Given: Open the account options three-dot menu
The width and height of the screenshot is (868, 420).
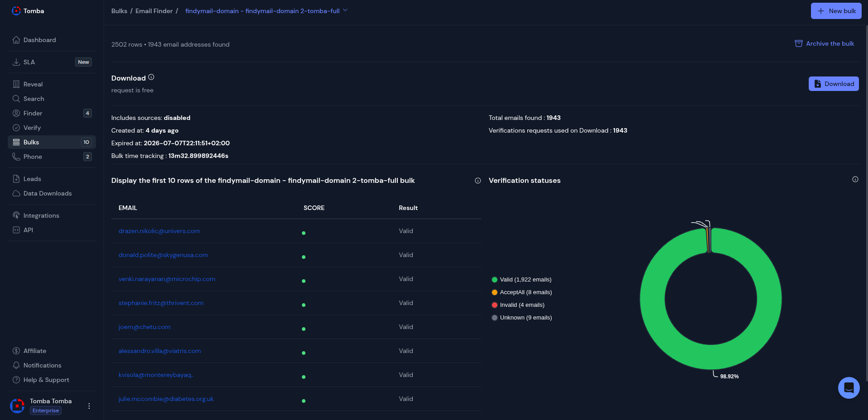Looking at the screenshot, I should point(89,406).
